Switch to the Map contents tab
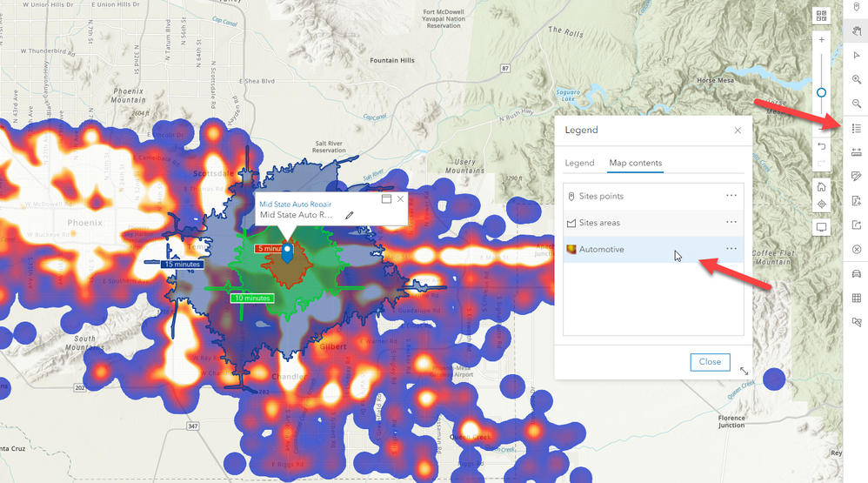The image size is (868, 483). click(635, 163)
